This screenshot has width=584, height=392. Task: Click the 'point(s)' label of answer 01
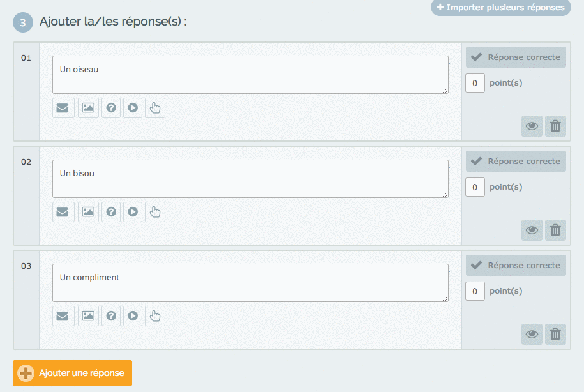coord(505,83)
